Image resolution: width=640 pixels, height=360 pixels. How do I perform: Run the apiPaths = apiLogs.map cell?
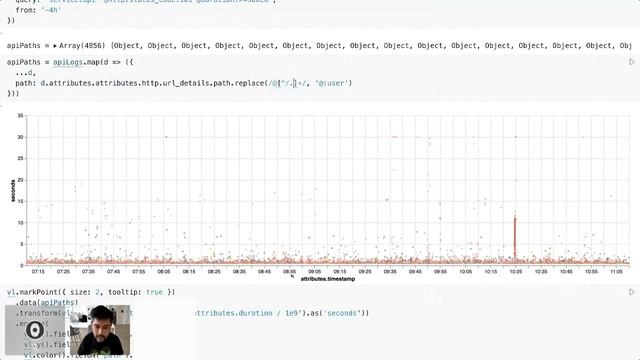click(x=632, y=62)
